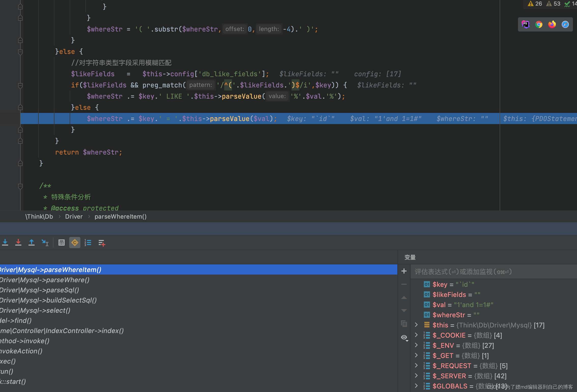The height and width of the screenshot is (392, 577).
Task: Open the page in Chrome browser icon
Action: pyautogui.click(x=539, y=24)
